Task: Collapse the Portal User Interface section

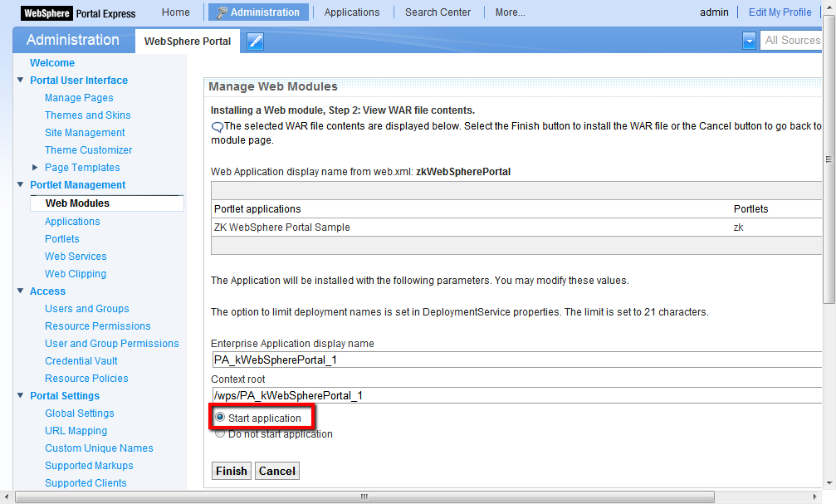Action: [x=20, y=80]
